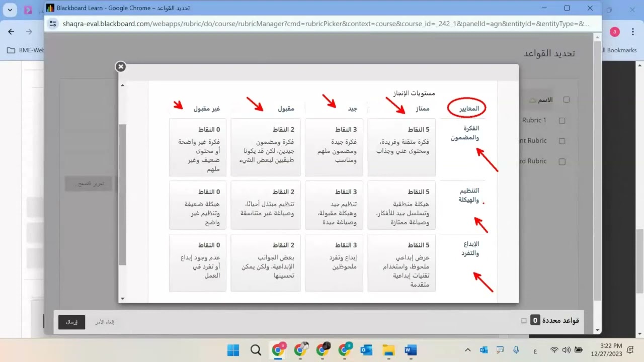Screen dimensions: 644x362
Task: Select the مقبول cell for الفكرة والمضمون
Action: pyautogui.click(x=266, y=147)
